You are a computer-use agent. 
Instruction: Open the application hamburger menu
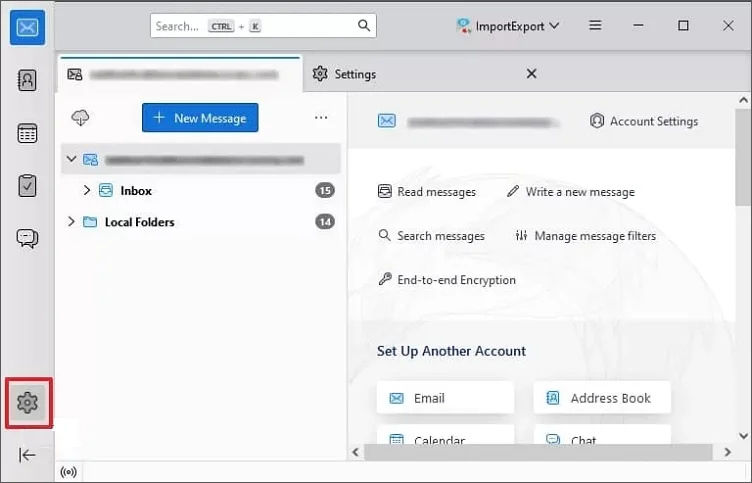click(x=595, y=25)
